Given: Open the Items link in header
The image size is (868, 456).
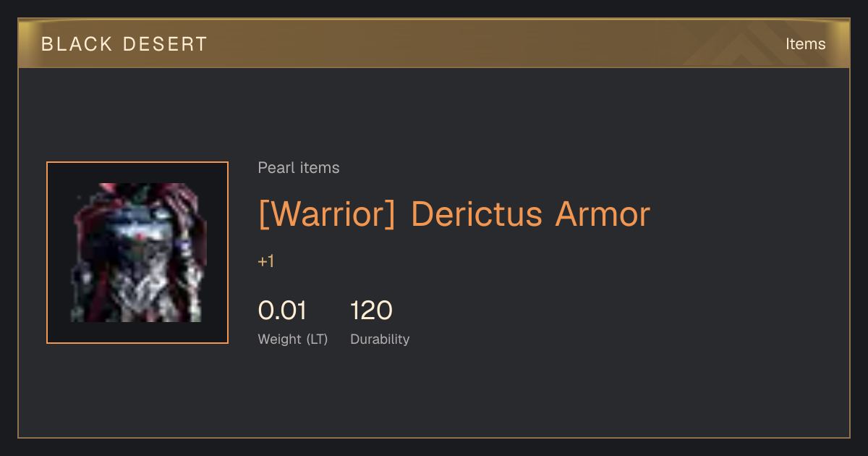Looking at the screenshot, I should (x=805, y=44).
